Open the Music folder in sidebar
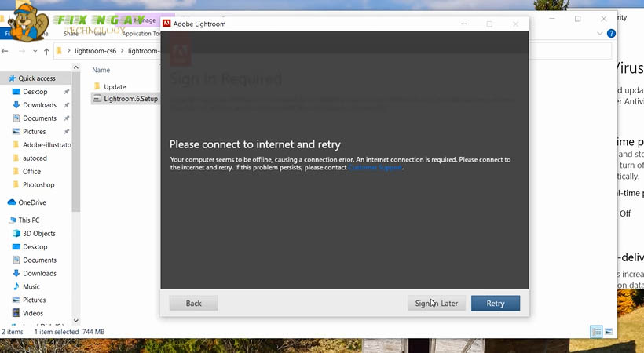Screen dimensions: 644x353 click(x=31, y=287)
